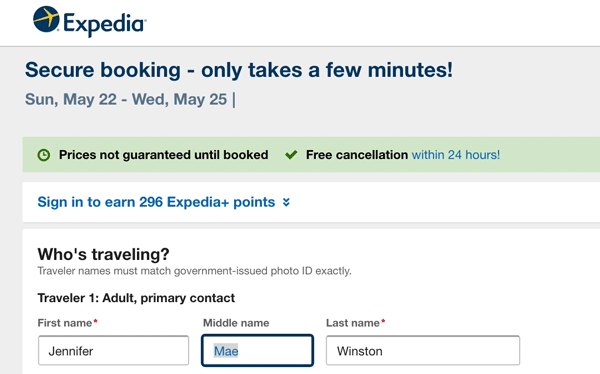
Task: Select the Middle name field containing Mae
Action: pyautogui.click(x=257, y=350)
